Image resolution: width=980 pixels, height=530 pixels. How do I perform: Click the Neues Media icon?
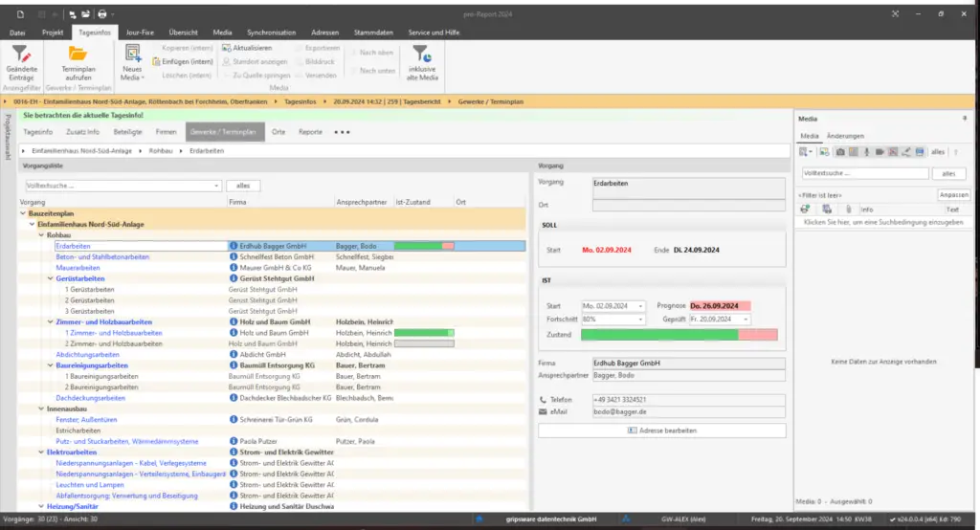coord(132,53)
